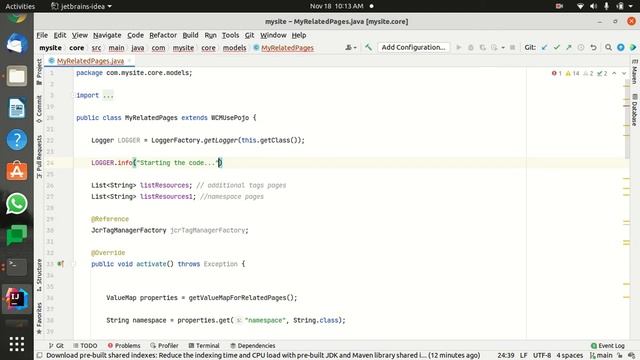Toggle the Pull Requests tool window
640x360 pixels.
pos(39,157)
